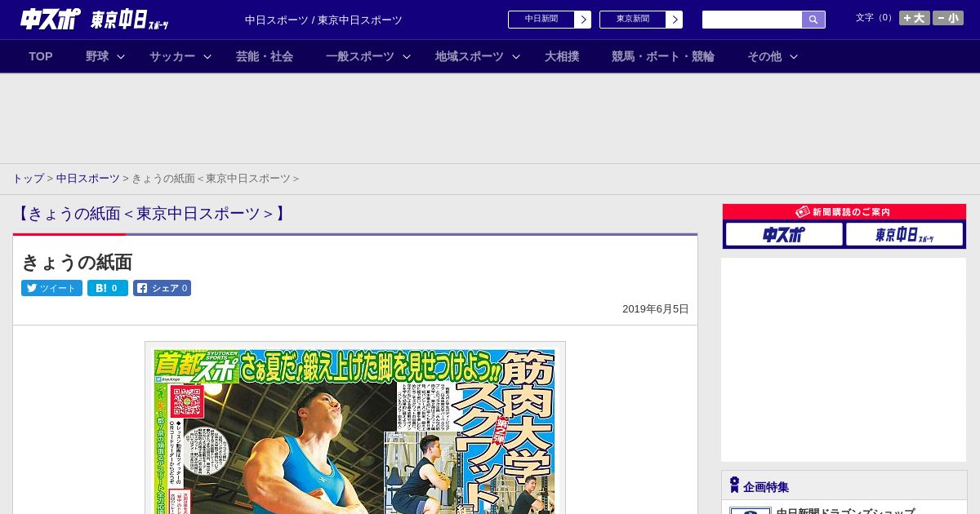Open the 地域スポーツ menu
The width and height of the screenshot is (980, 514).
[470, 56]
